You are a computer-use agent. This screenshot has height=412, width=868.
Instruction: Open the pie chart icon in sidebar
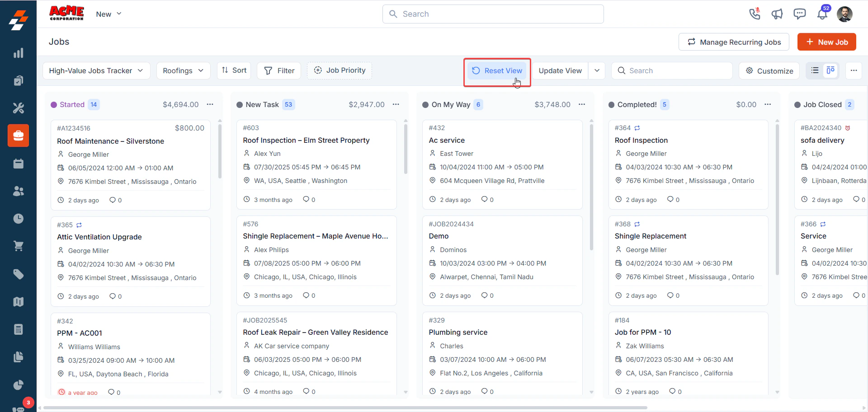point(18,385)
